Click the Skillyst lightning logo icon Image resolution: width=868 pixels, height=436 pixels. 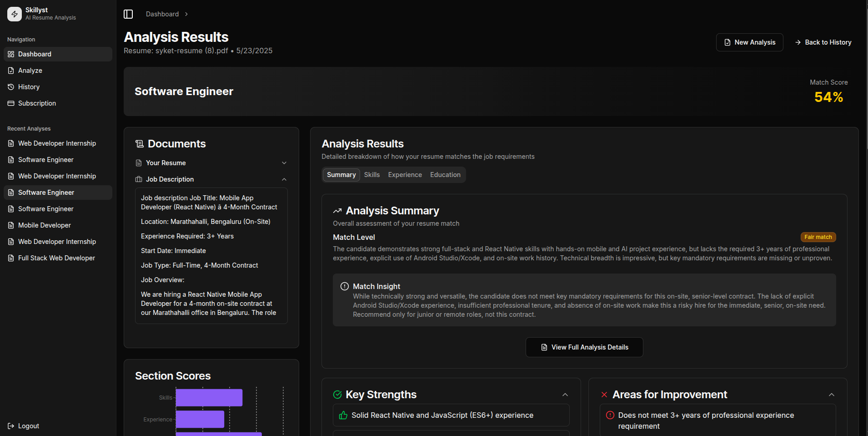(x=15, y=14)
